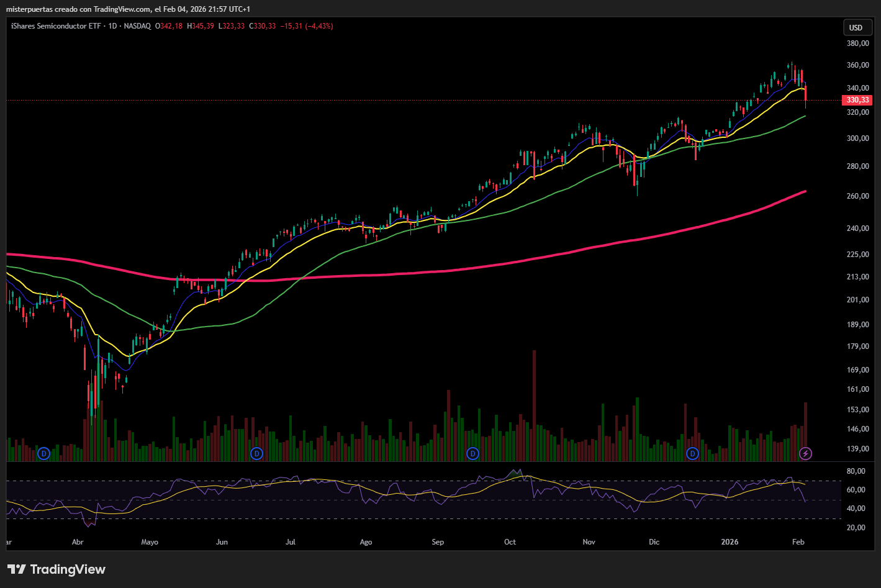
Task: Click the 20,00 RSI axis label
Action: [x=856, y=528]
